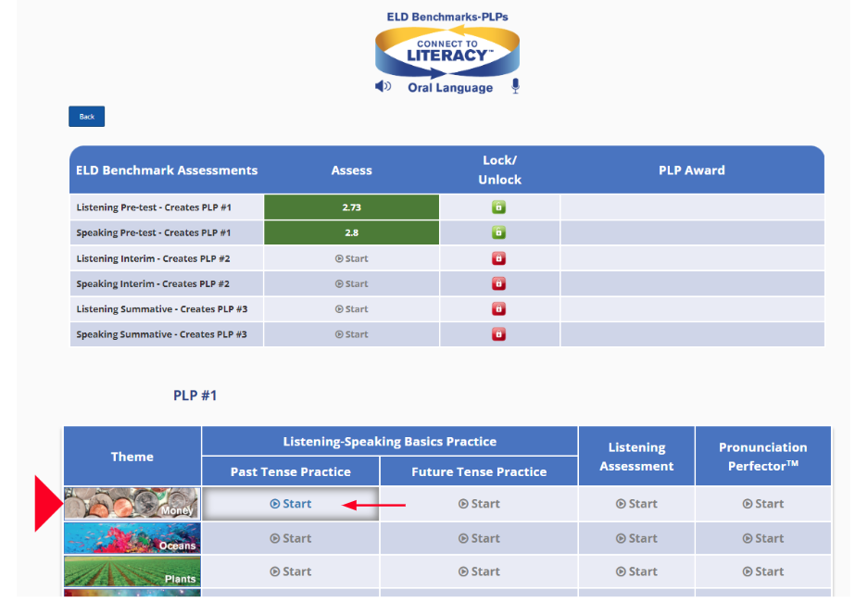Start Oceans Past Tense Practice
The height and width of the screenshot is (602, 868).
tap(291, 538)
